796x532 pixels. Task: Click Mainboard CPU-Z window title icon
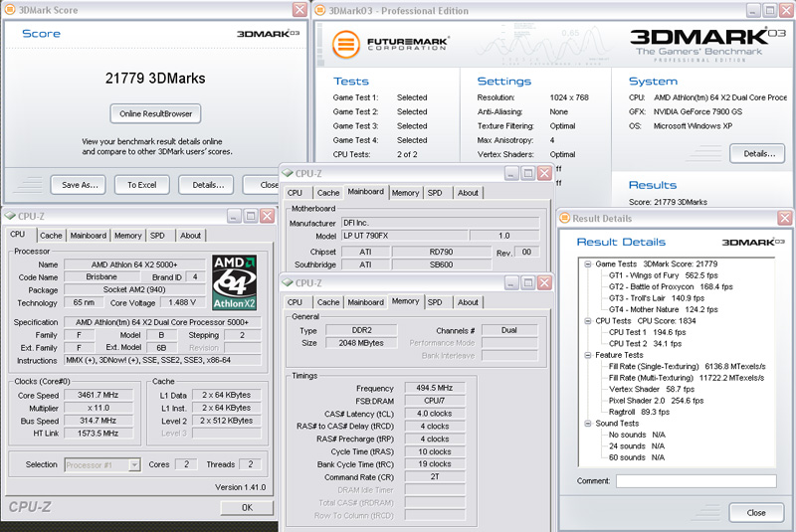(x=288, y=173)
